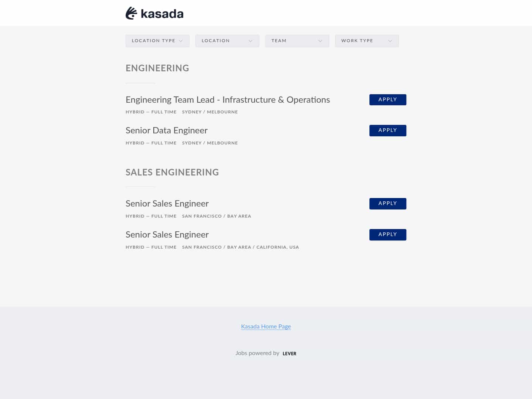Image resolution: width=532 pixels, height=399 pixels.
Task: Click the ENGINEERING section heading
Action: pyautogui.click(x=157, y=68)
